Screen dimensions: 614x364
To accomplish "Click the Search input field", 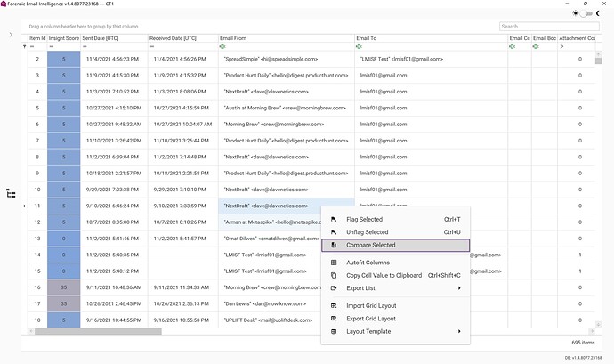I will [x=550, y=26].
